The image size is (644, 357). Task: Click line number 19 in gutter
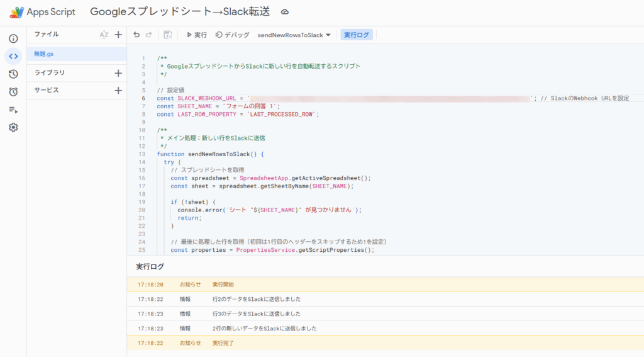142,202
